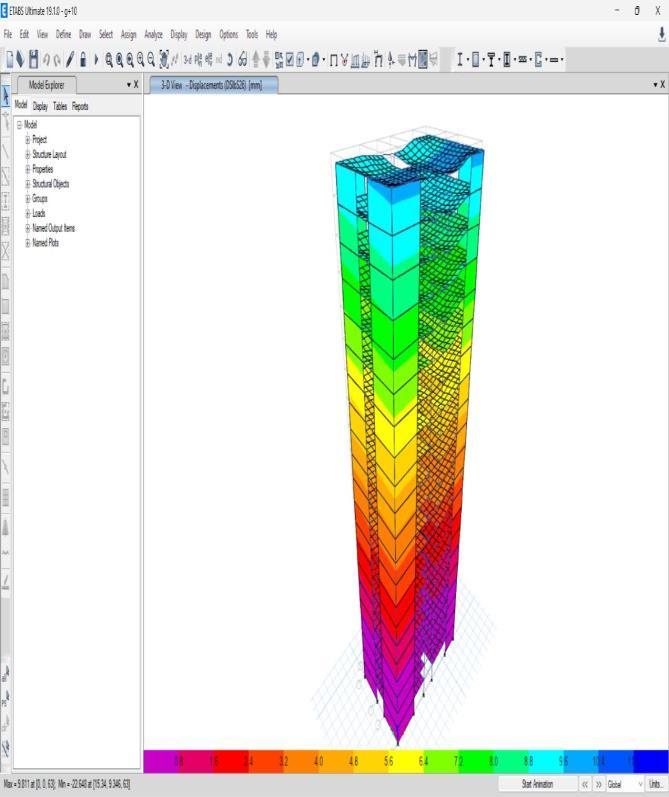Open the Design menu
669x797 pixels.
pos(203,34)
